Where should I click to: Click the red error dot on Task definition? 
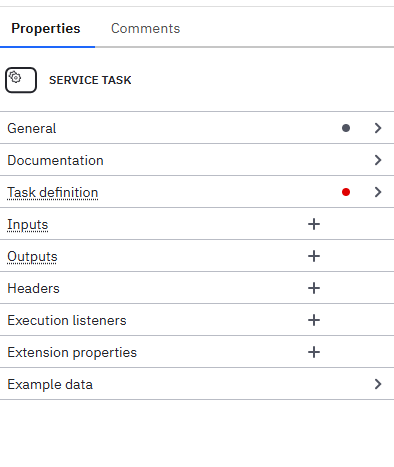point(346,192)
